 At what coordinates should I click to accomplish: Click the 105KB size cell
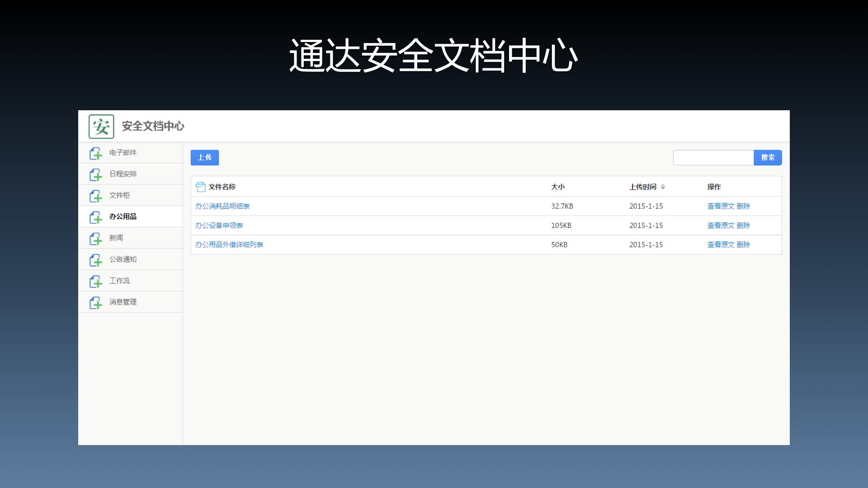[x=561, y=225]
